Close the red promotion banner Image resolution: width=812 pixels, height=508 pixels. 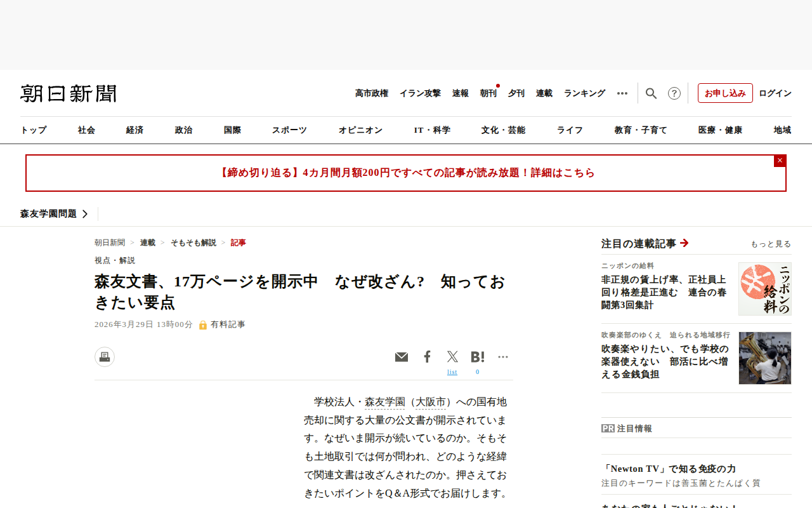point(780,161)
